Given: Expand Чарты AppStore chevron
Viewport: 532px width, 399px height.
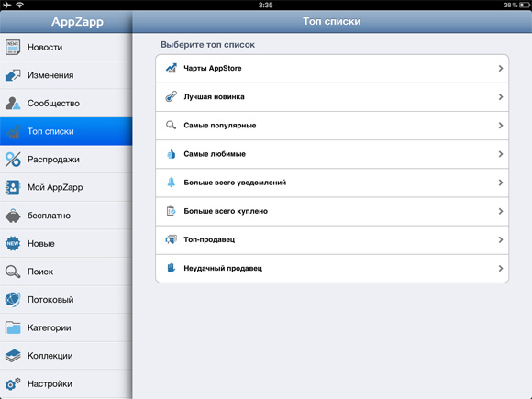Looking at the screenshot, I should [x=501, y=68].
